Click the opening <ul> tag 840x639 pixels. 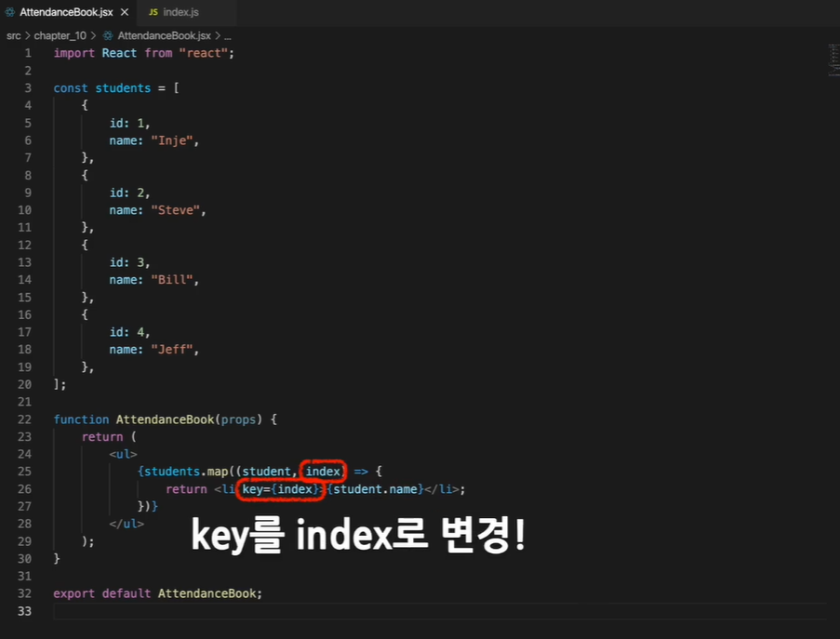coord(123,454)
